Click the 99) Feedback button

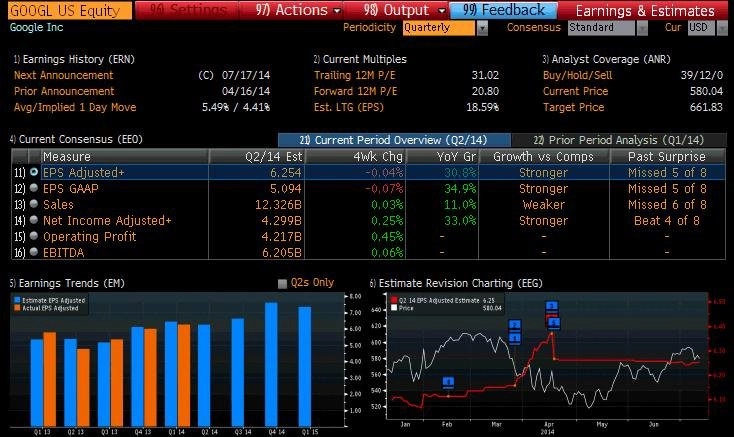503,10
